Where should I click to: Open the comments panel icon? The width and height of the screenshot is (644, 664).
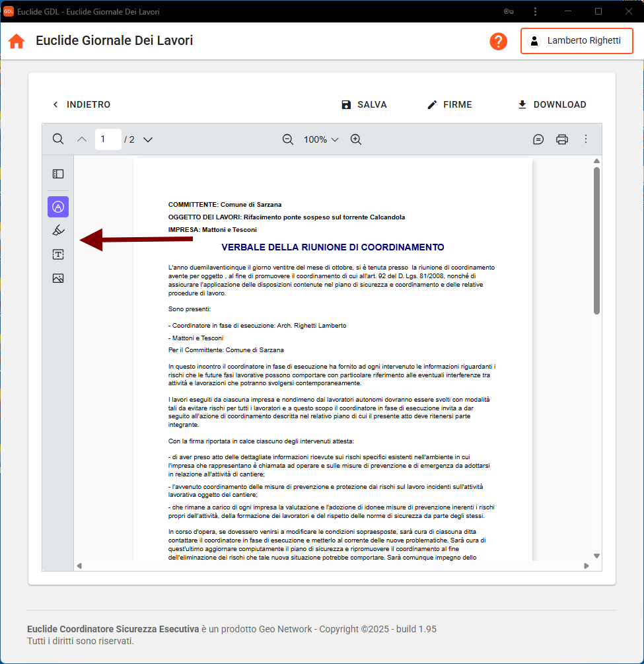point(538,139)
